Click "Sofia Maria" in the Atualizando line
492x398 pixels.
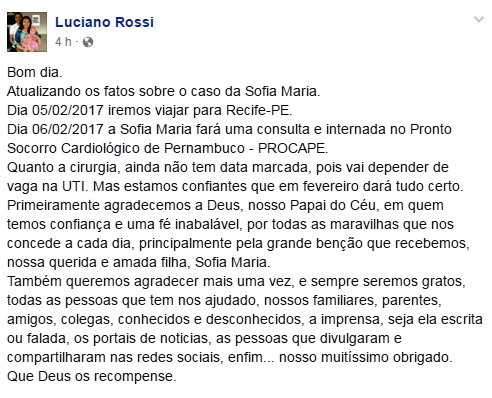[281, 91]
